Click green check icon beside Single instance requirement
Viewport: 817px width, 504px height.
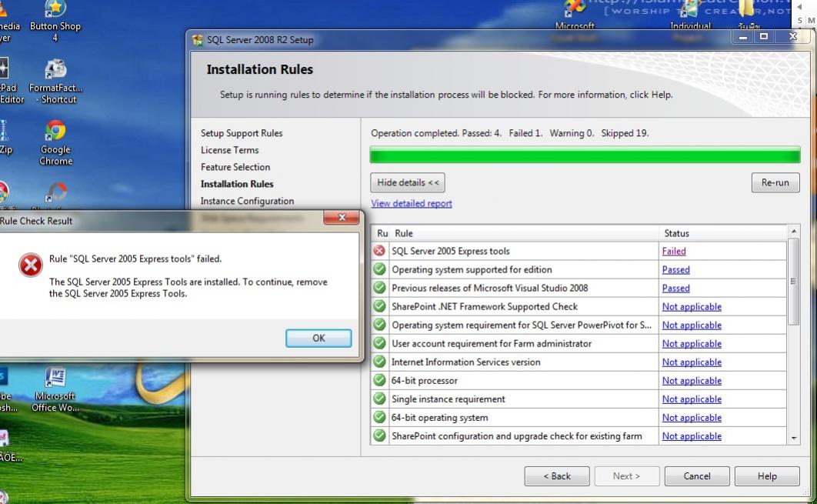(379, 399)
